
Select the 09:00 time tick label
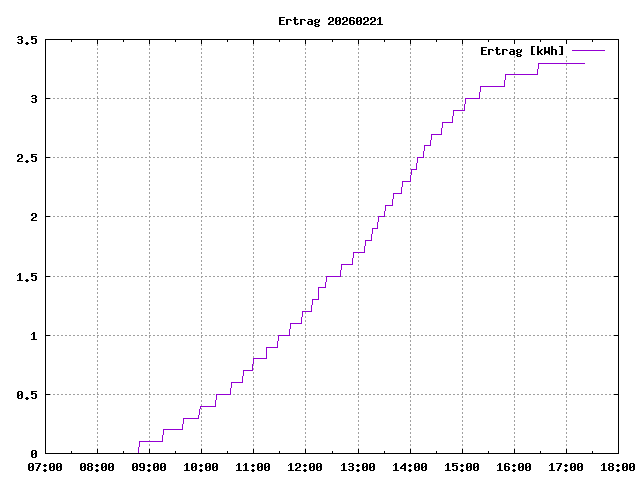(x=149, y=467)
